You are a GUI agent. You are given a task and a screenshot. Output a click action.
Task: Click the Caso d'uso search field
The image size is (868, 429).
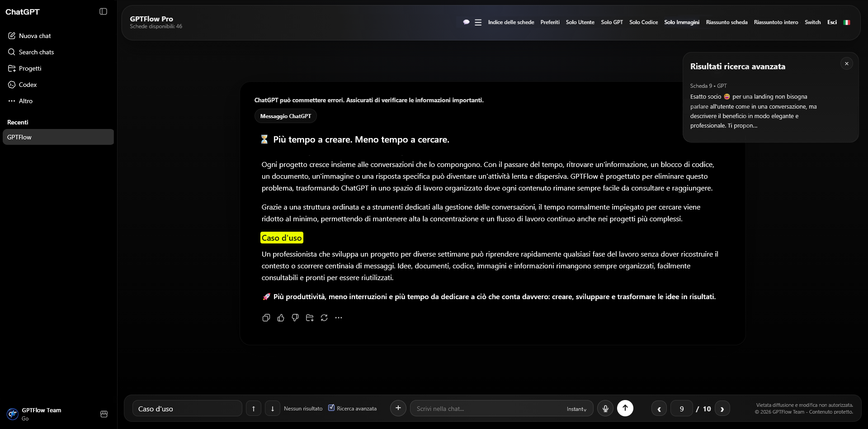click(x=187, y=408)
